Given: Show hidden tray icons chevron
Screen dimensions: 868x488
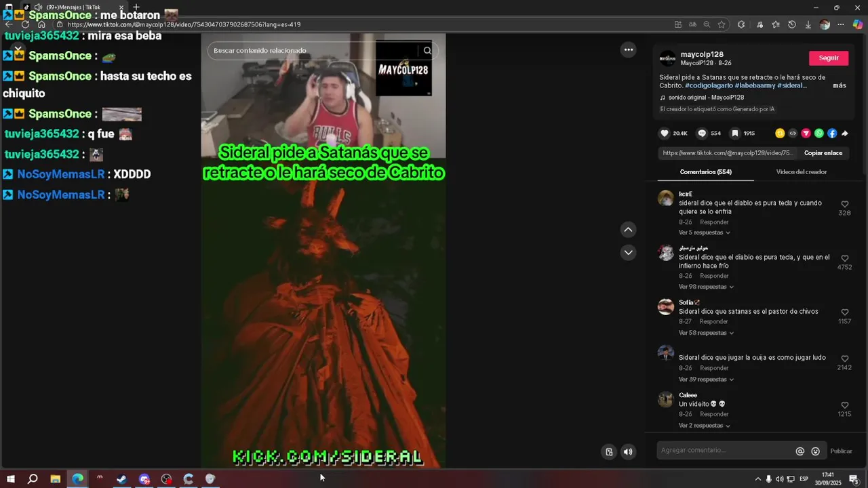Looking at the screenshot, I should coord(758,479).
